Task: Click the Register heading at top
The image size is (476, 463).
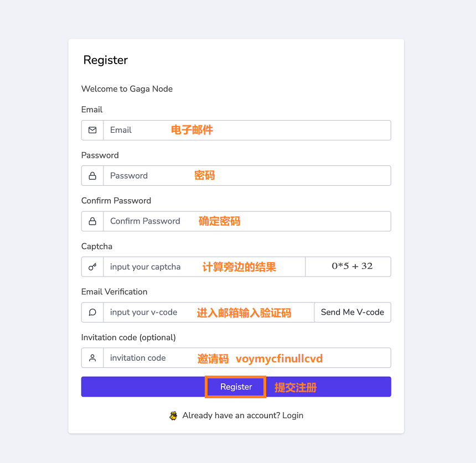Action: coord(106,60)
